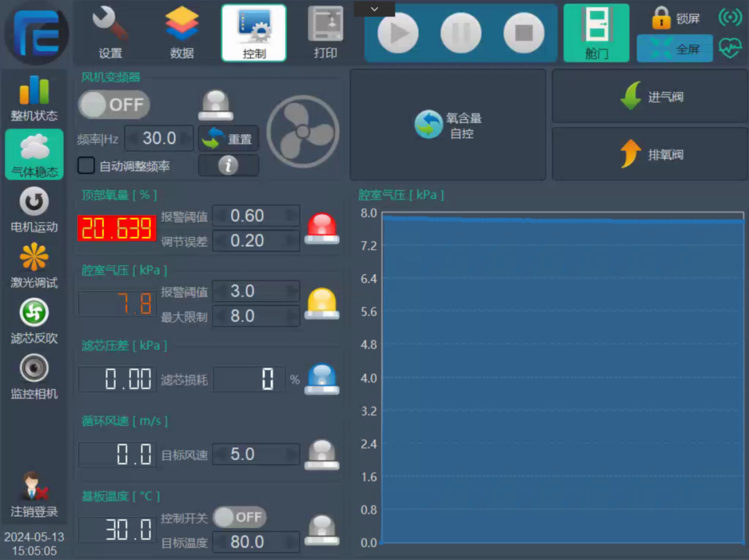Open 整机状态 machine status page
Screen dimensions: 749x560
(x=34, y=98)
